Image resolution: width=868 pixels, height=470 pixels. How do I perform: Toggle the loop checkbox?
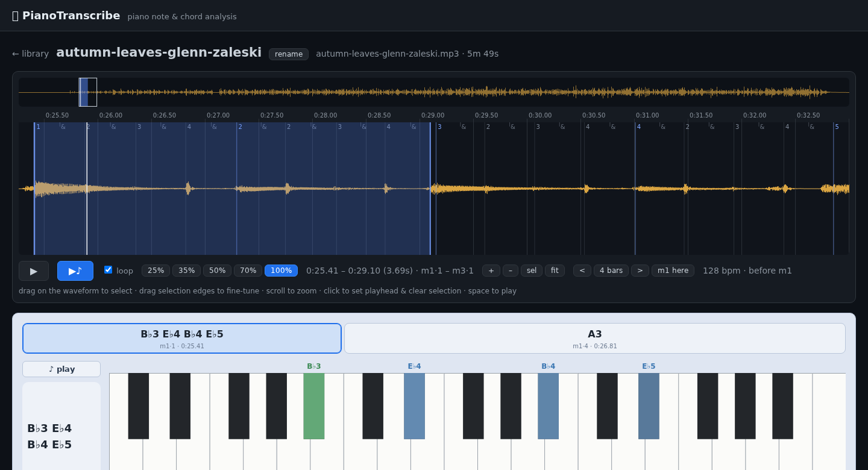point(108,270)
